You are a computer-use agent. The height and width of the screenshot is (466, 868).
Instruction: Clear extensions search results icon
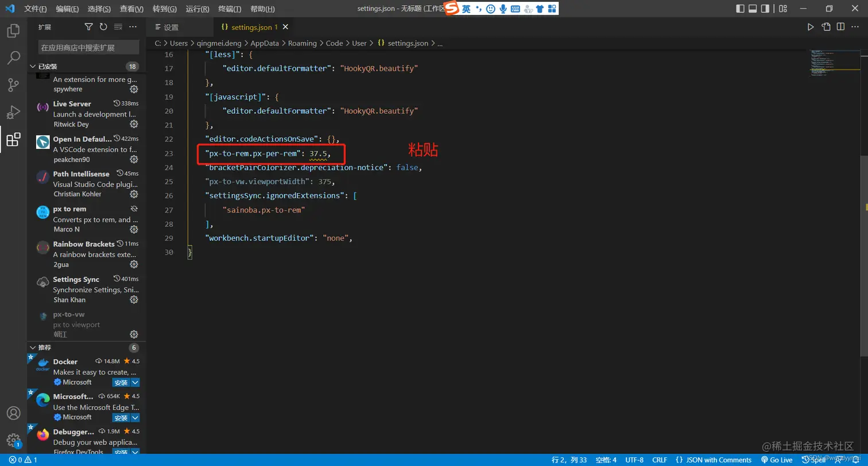118,27
